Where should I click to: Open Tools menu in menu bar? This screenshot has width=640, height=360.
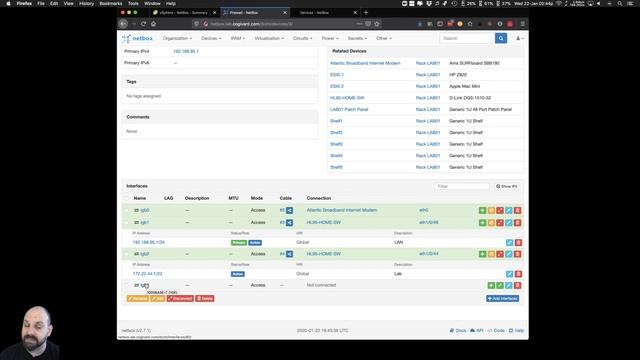click(x=133, y=3)
